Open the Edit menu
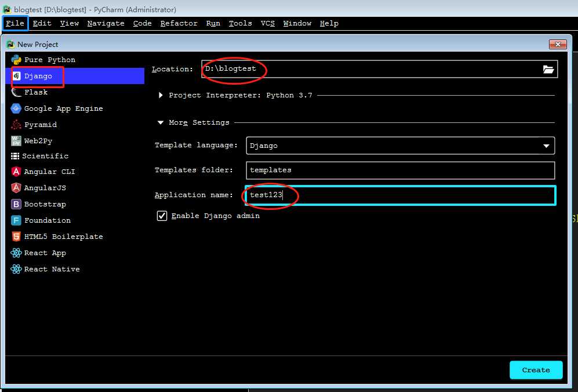Viewport: 578px width, 392px height. [42, 23]
